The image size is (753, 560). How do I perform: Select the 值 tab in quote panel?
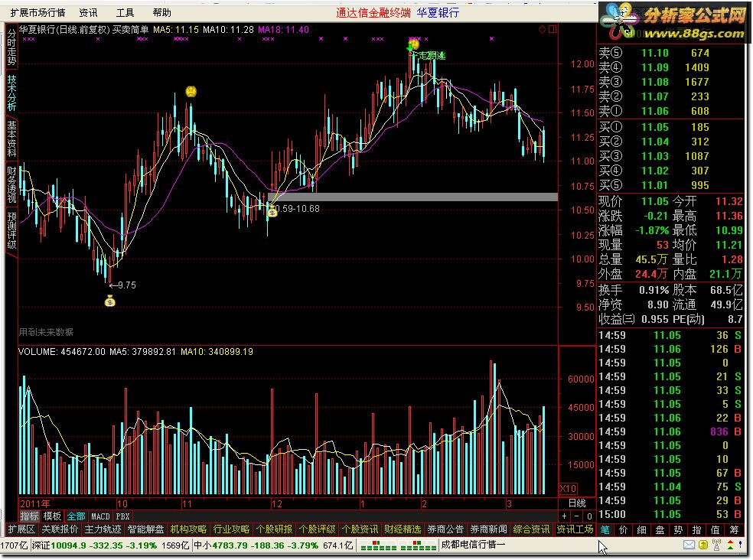[715, 529]
